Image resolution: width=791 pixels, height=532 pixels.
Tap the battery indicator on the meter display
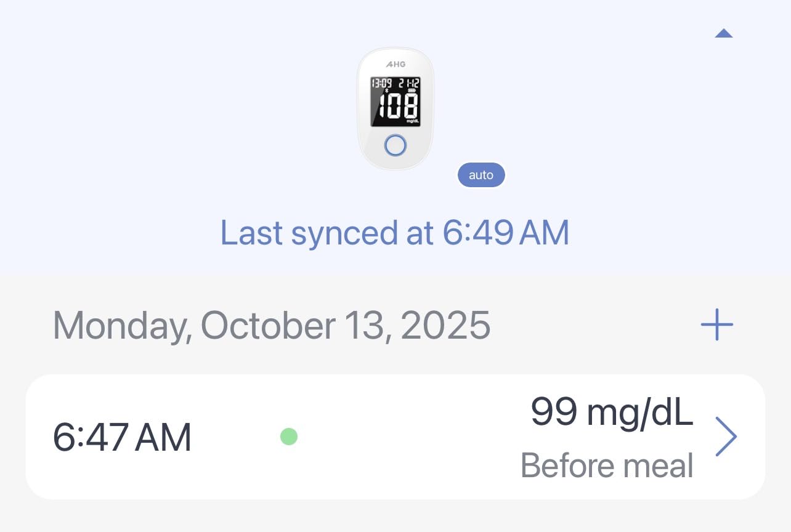(x=411, y=89)
